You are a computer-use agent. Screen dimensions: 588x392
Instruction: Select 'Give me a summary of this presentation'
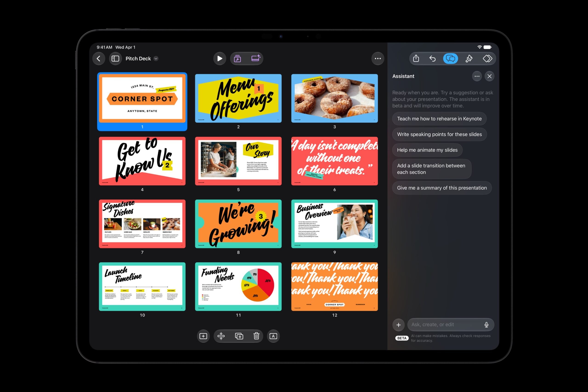coord(442,188)
